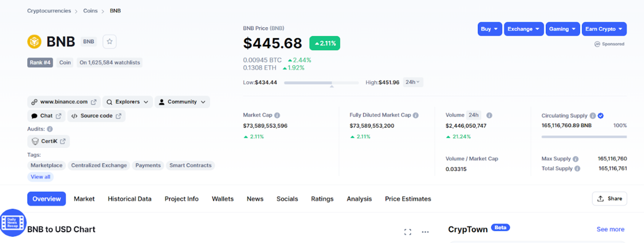644x243 pixels.
Task: Click the circulating supply progress bar
Action: [584, 137]
